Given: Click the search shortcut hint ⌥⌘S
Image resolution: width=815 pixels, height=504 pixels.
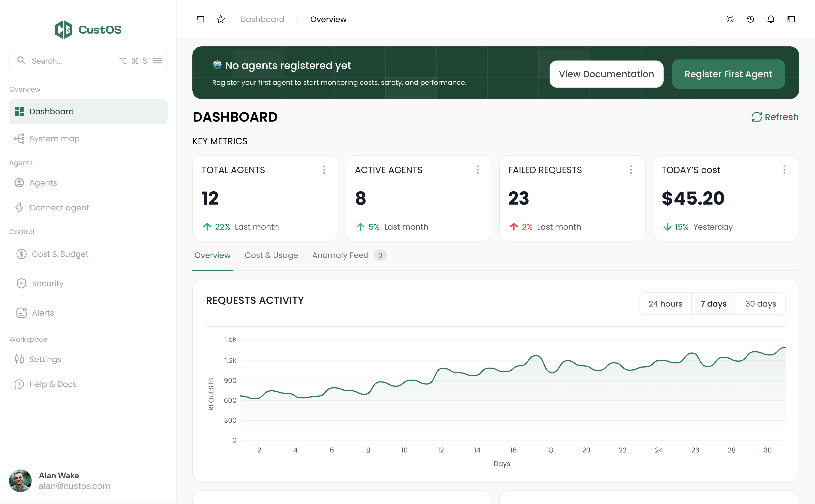Looking at the screenshot, I should [x=133, y=61].
